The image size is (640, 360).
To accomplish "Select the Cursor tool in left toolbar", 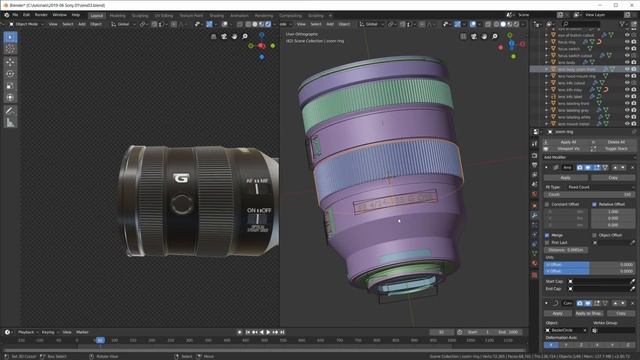I will [x=10, y=49].
